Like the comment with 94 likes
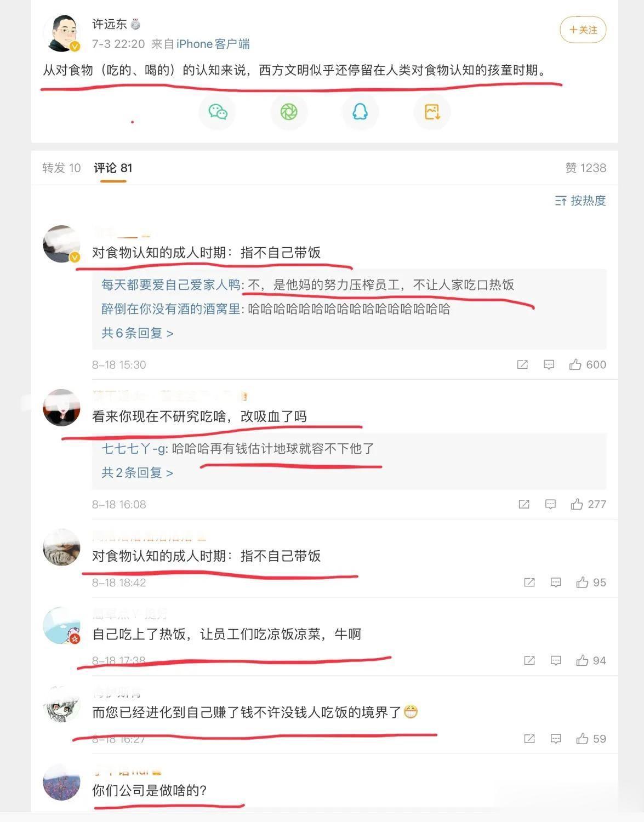The width and height of the screenshot is (644, 822). (591, 660)
